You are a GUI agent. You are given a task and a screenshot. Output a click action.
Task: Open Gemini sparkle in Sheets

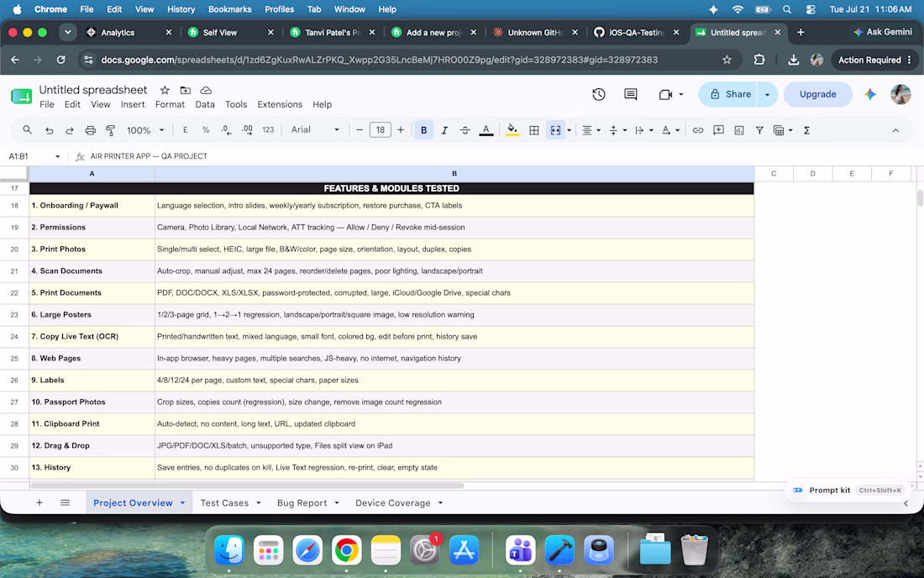click(869, 94)
